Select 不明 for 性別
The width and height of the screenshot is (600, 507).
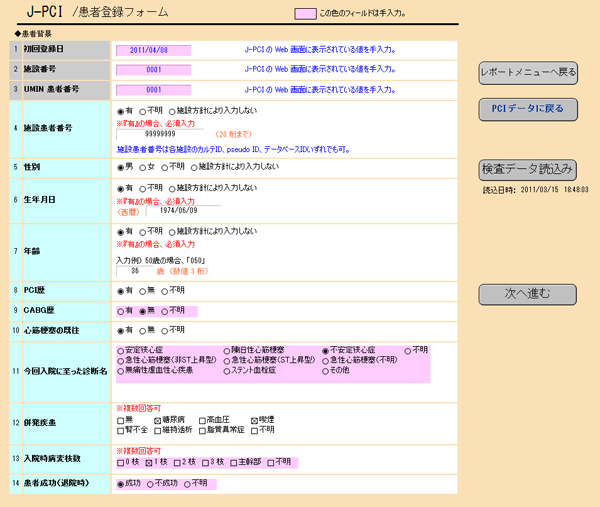(165, 168)
